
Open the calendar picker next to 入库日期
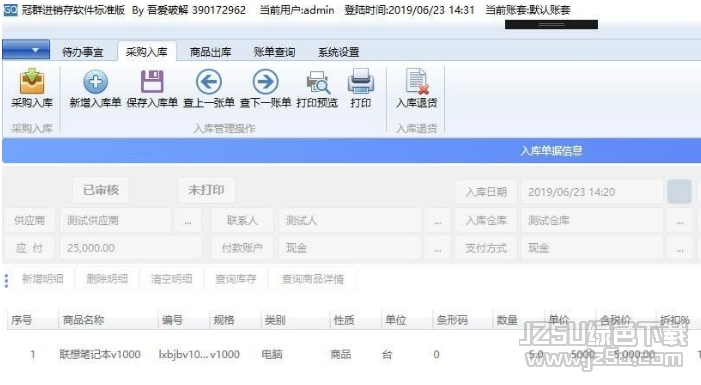tap(680, 192)
